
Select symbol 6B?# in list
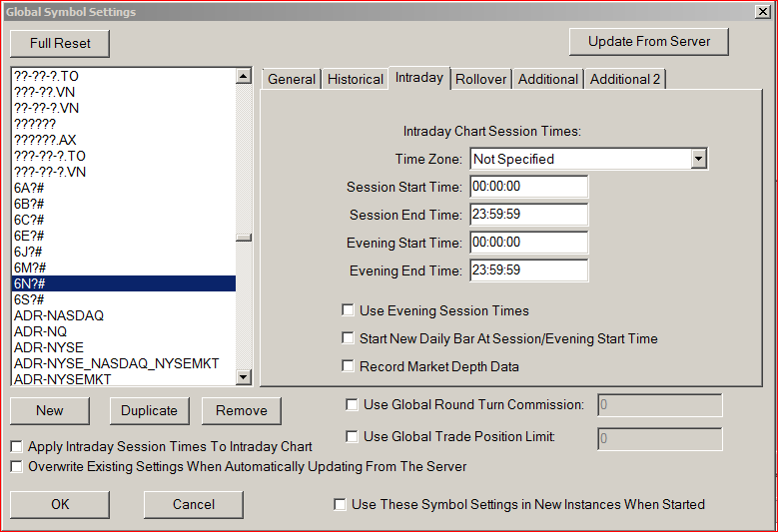124,204
